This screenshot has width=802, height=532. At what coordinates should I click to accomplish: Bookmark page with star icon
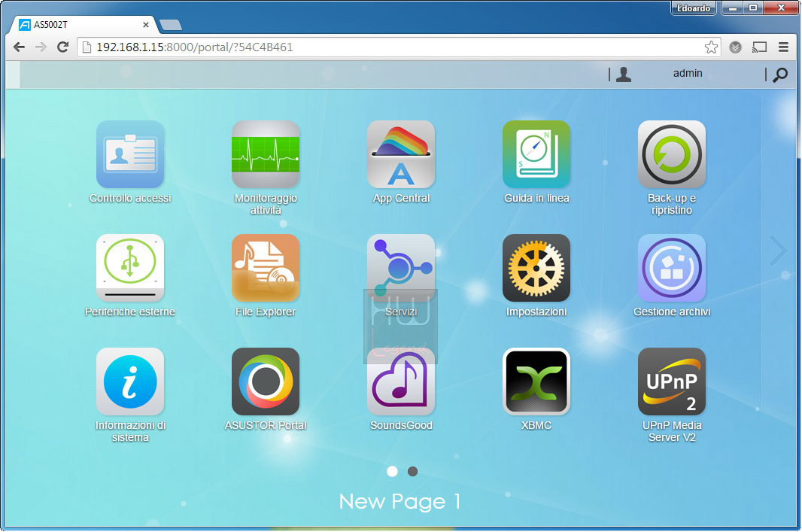coord(711,47)
